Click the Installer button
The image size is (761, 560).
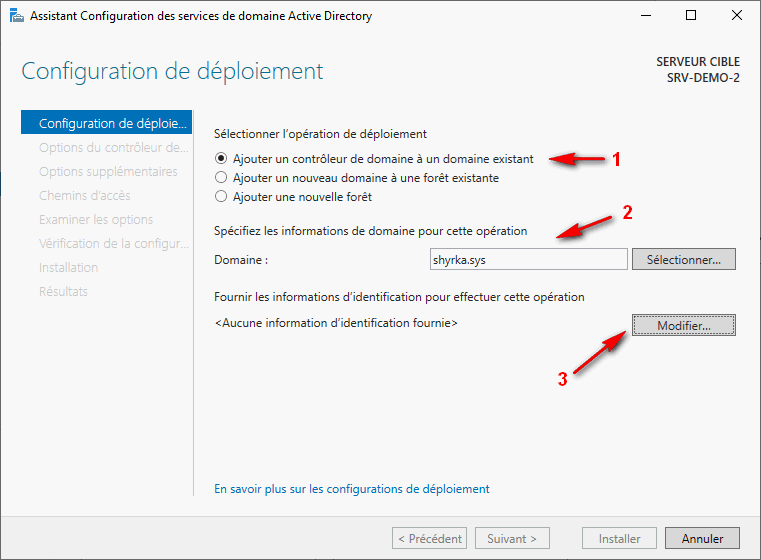(619, 538)
